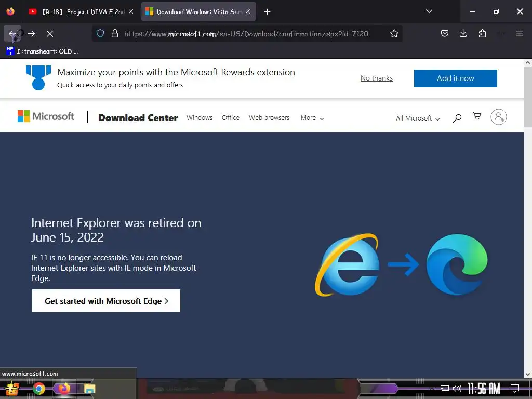Open the Firefox downloads panel
This screenshot has height=399, width=532.
463,33
